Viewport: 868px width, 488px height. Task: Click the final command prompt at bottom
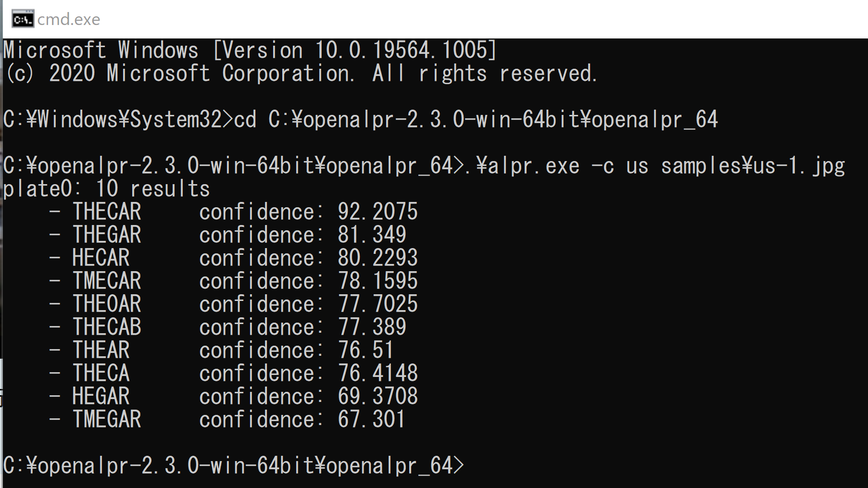(x=234, y=465)
